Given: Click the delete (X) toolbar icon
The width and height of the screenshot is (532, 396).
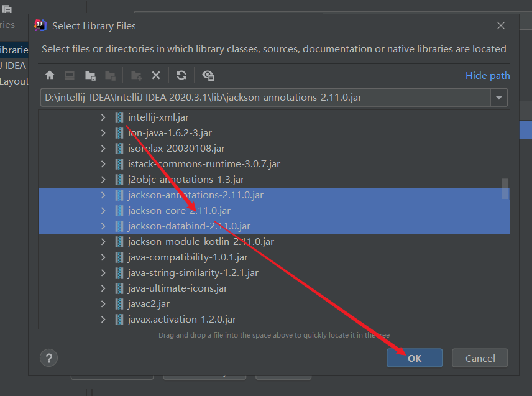Looking at the screenshot, I should coord(156,75).
